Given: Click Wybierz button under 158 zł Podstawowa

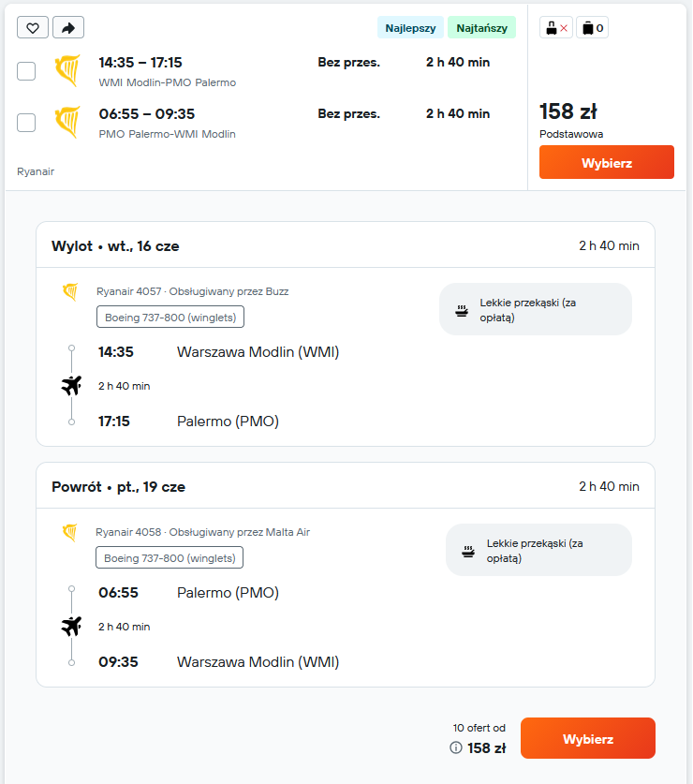Looking at the screenshot, I should click(x=607, y=162).
